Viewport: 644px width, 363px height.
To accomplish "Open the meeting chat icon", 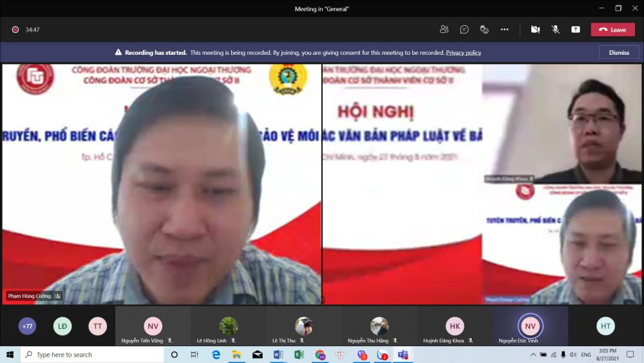I will [464, 29].
